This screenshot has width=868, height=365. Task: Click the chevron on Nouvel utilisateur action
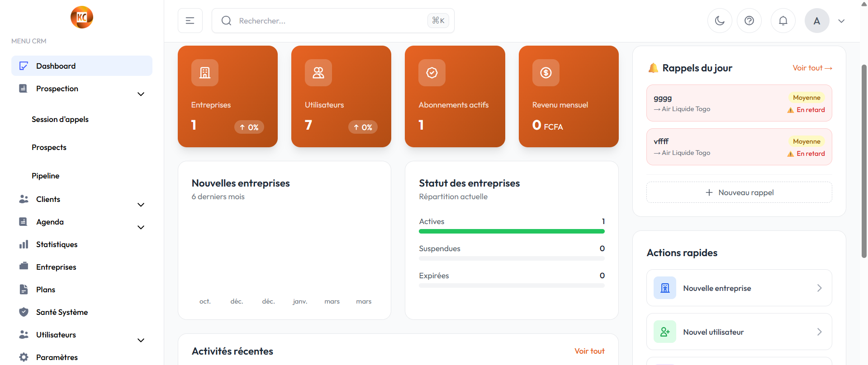click(x=819, y=332)
